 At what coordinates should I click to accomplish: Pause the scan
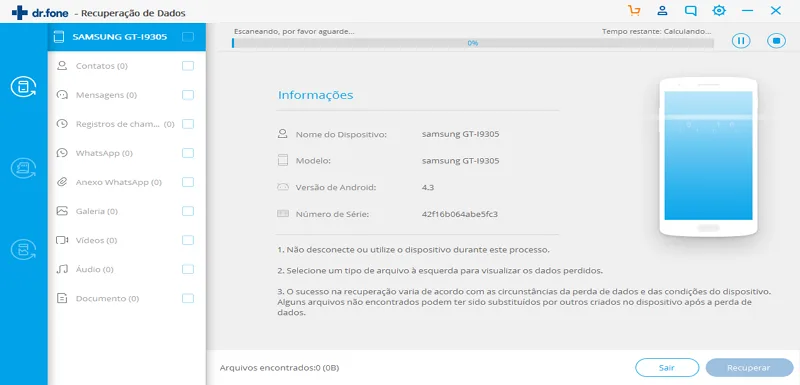[x=741, y=41]
